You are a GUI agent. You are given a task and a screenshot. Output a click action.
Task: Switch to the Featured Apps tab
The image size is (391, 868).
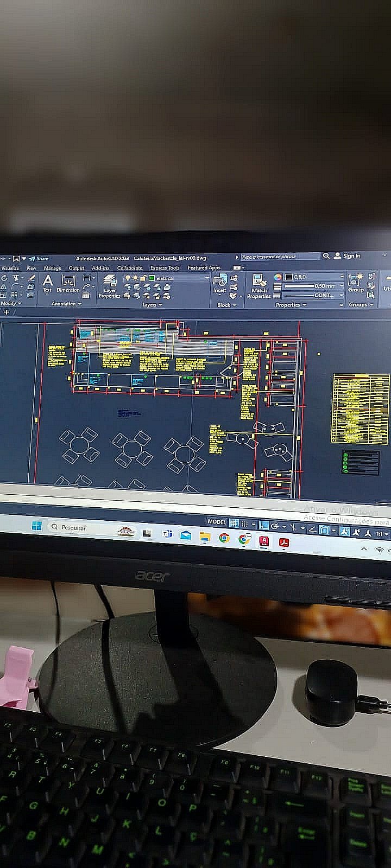tap(204, 267)
